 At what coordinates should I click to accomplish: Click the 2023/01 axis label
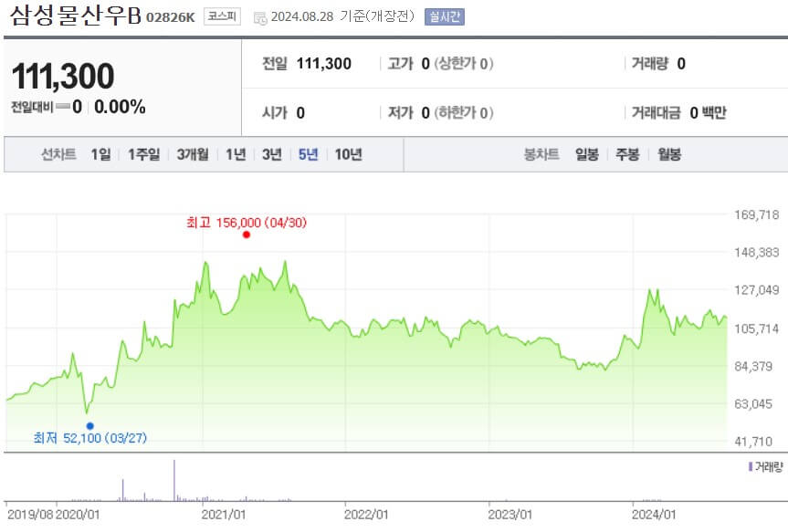point(510,515)
